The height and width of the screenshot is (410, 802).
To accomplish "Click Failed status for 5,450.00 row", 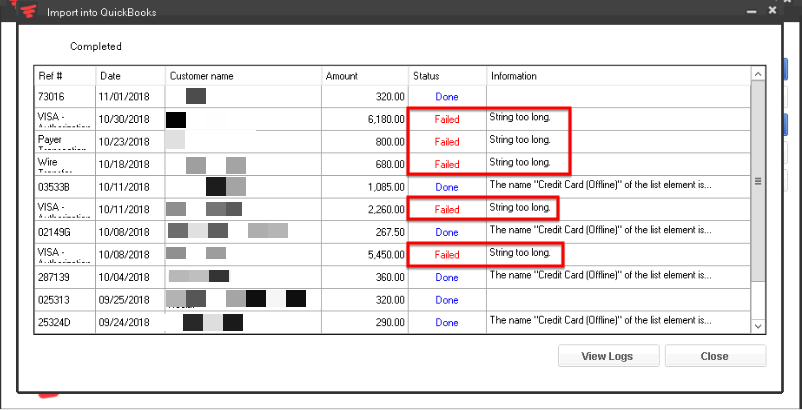I will [x=447, y=255].
